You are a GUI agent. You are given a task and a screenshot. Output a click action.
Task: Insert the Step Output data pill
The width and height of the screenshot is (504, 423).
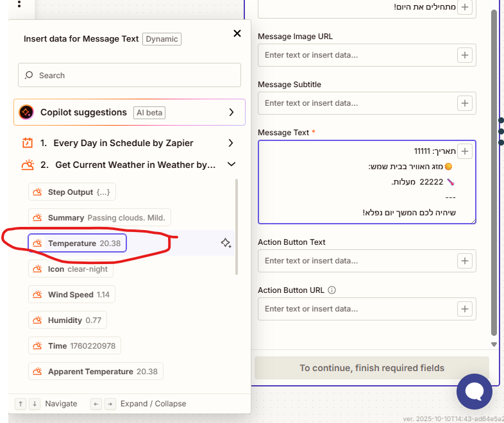72,192
